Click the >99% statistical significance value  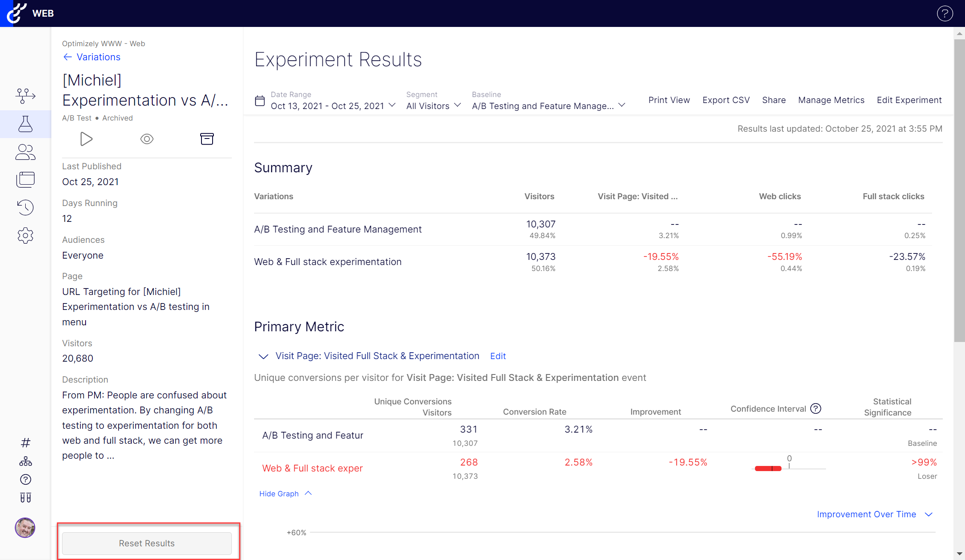pos(924,463)
